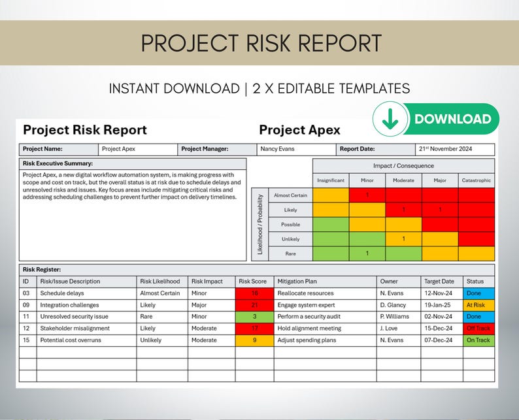Select the red Likely / Moderate matrix cell
This screenshot has height=420, width=519.
(403, 210)
